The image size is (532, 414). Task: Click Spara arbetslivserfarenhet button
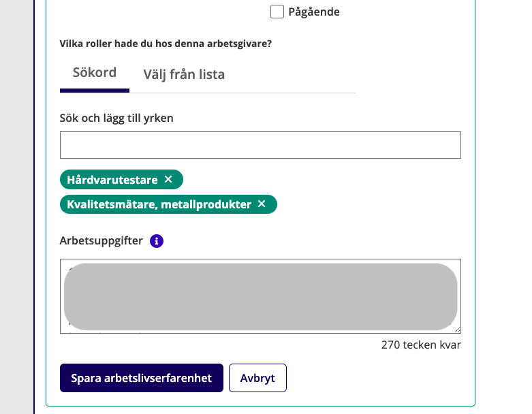click(142, 378)
